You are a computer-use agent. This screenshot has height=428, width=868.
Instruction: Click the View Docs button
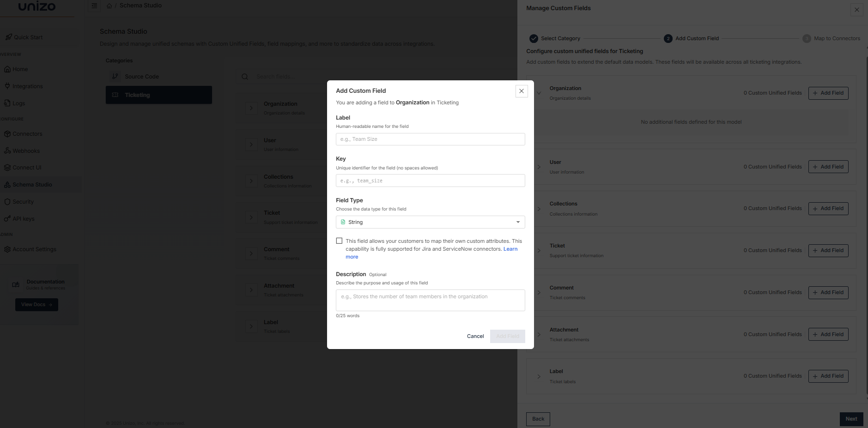tap(36, 304)
